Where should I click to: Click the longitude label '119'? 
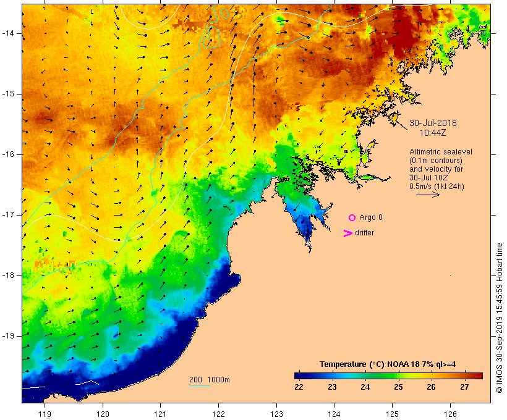point(45,414)
